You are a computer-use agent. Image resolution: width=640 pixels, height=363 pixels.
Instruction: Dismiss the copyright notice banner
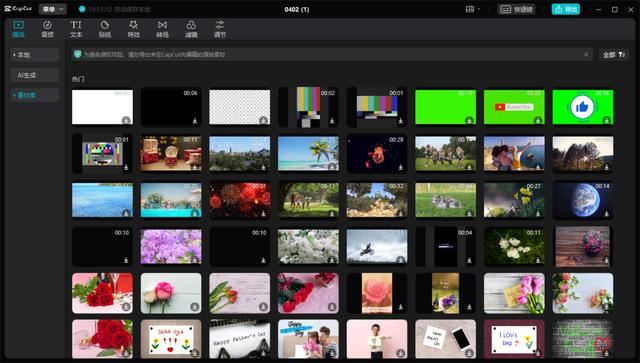coord(586,54)
